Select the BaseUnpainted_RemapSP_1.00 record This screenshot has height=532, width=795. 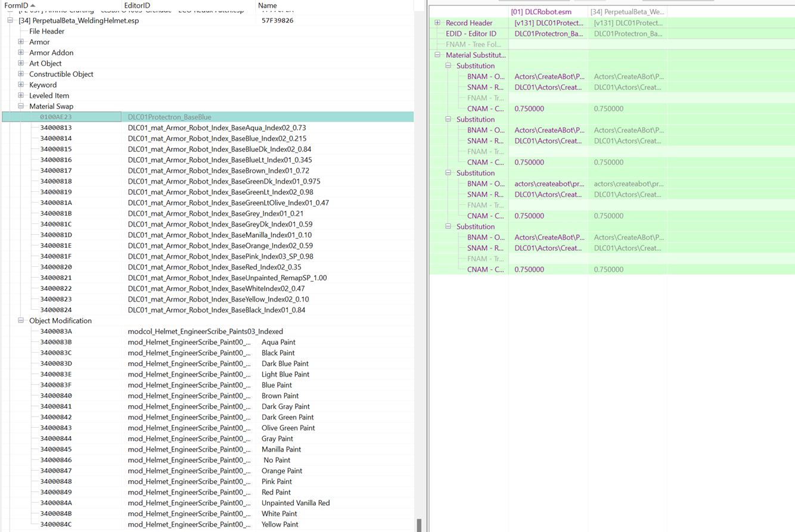point(207,278)
